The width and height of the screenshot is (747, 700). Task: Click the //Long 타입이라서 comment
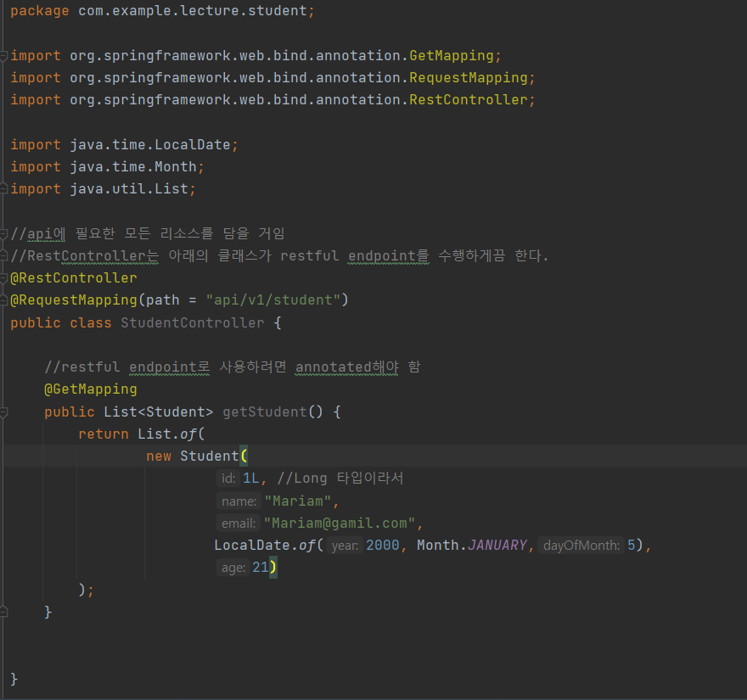pyautogui.click(x=340, y=479)
